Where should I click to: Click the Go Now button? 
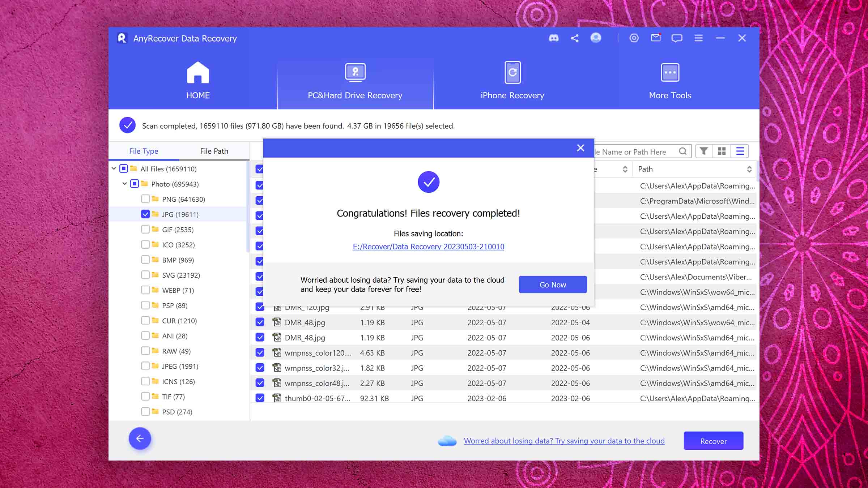(x=553, y=284)
